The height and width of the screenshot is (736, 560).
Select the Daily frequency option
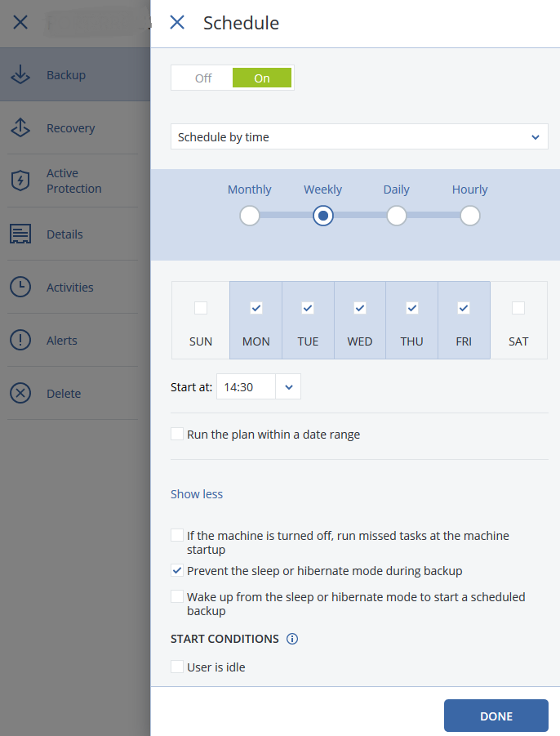(x=396, y=216)
